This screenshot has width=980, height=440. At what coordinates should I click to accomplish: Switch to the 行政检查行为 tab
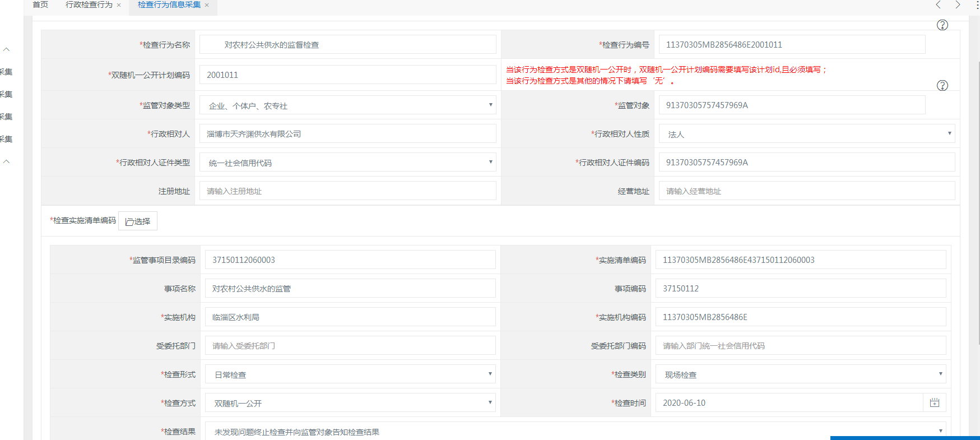click(89, 5)
